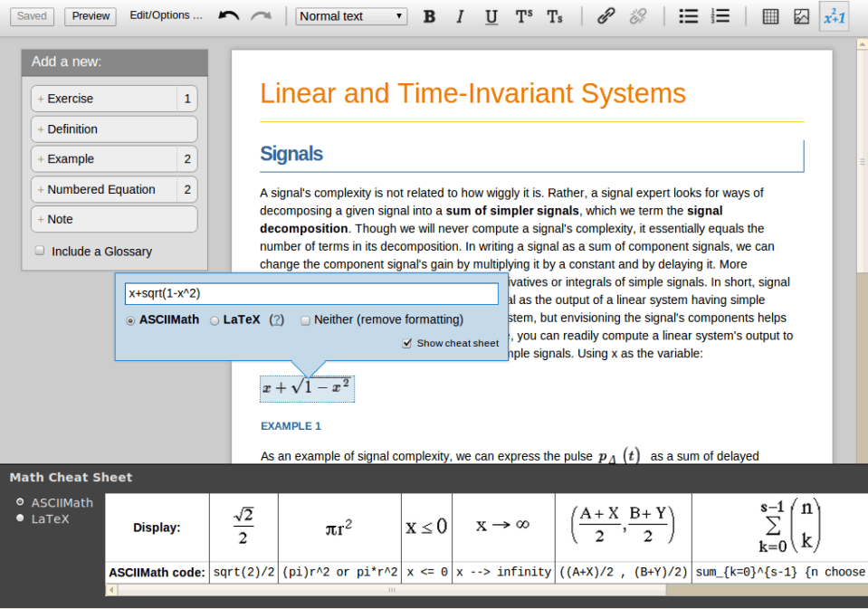Click the insert image icon
Image resolution: width=868 pixels, height=609 pixels.
(x=801, y=16)
